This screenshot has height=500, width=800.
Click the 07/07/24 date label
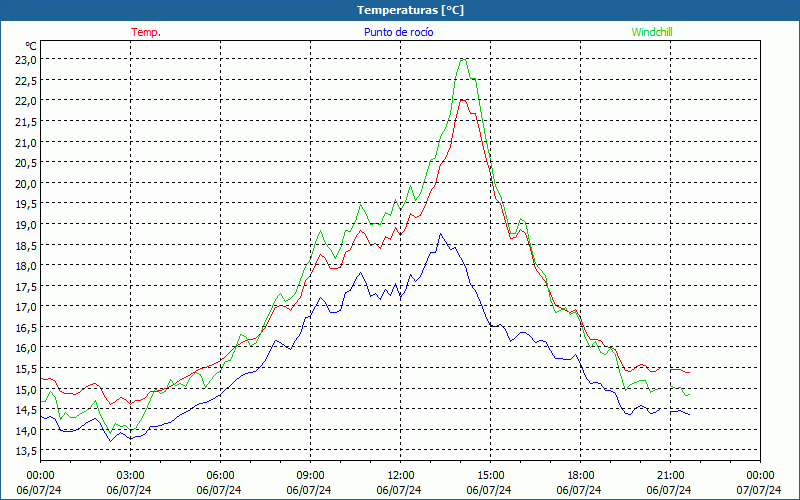click(759, 490)
